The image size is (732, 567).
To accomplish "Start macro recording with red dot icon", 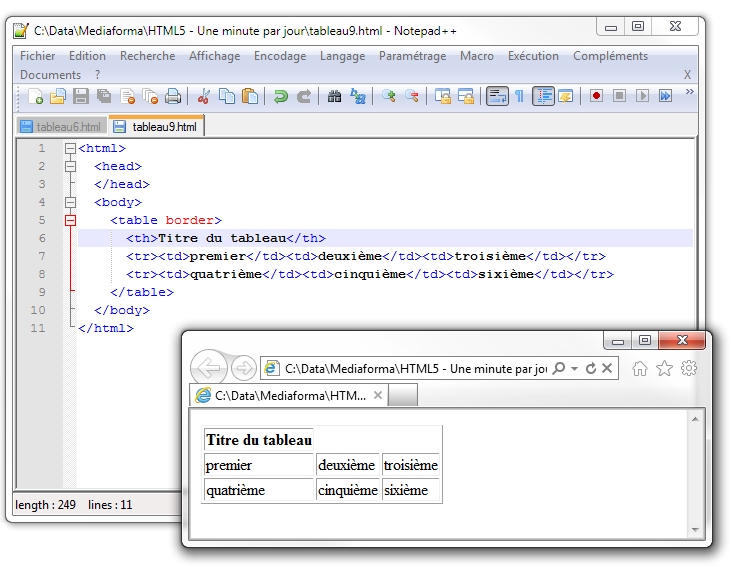I will [x=596, y=97].
